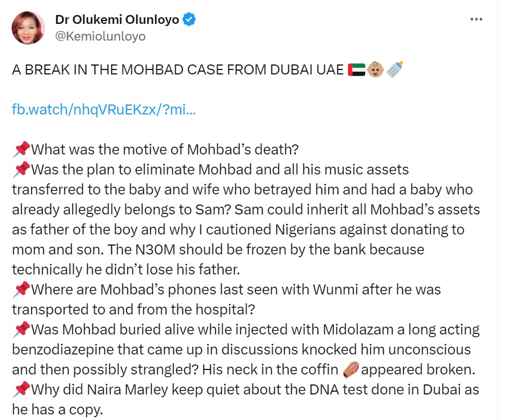Click pushpin before "Where are Mohbad's phones"
Viewport: 507px width, 420px height.
21,289
